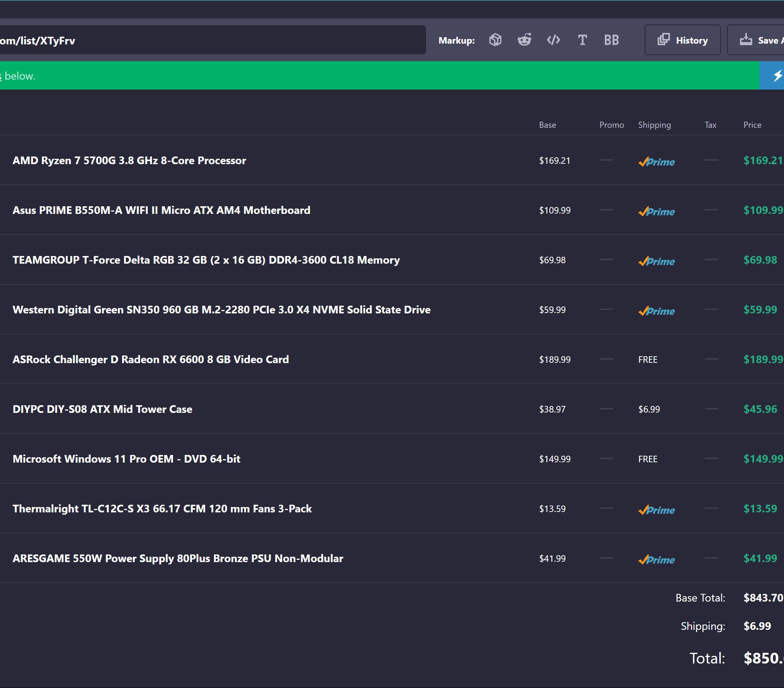Open Microsoft Windows 11 Pro OEM link
The width and height of the screenshot is (784, 688).
(127, 459)
